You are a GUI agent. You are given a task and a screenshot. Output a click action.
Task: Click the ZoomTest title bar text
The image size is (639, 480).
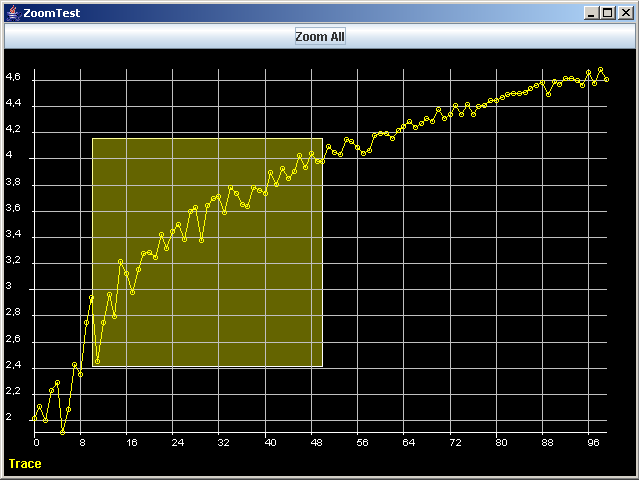pyautogui.click(x=51, y=12)
